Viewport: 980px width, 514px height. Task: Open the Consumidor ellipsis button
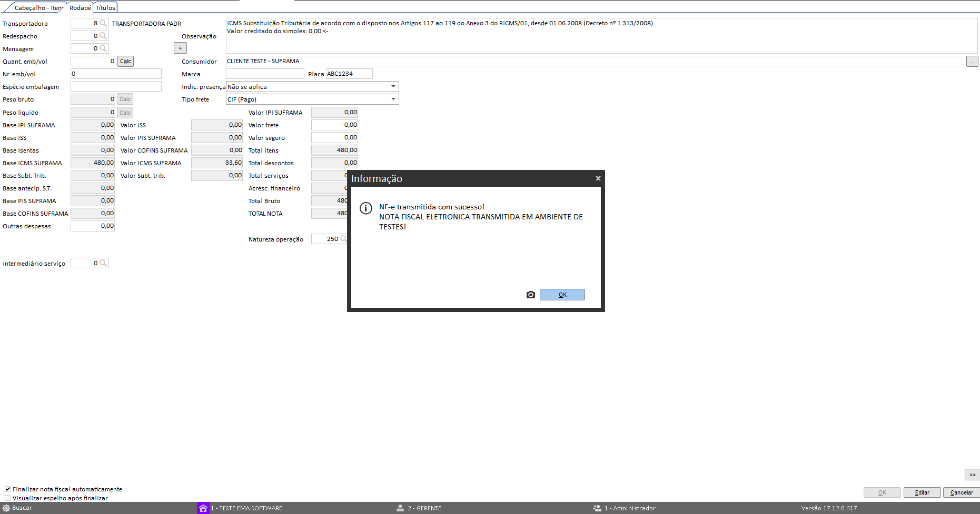[x=972, y=62]
